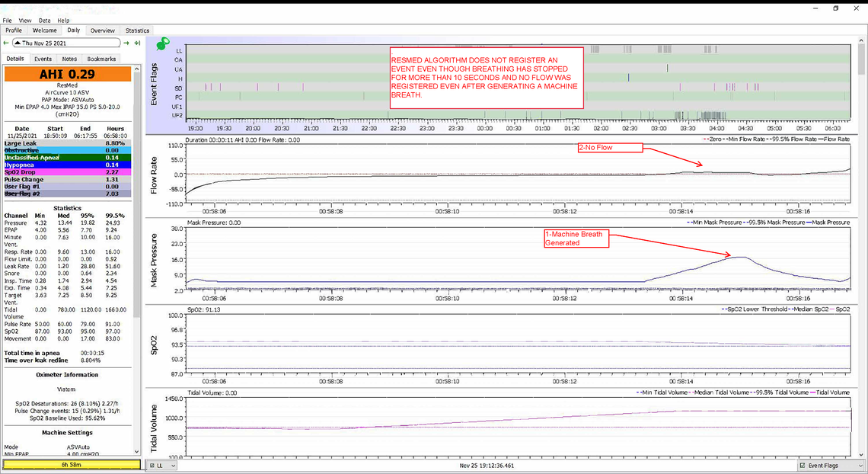Click the SpO2 Drop event row
Viewport: 868px width, 474px height.
68,172
